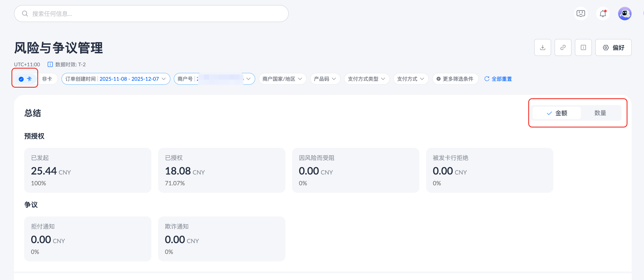Click the data freshness info icon
This screenshot has height=280, width=644.
50,64
